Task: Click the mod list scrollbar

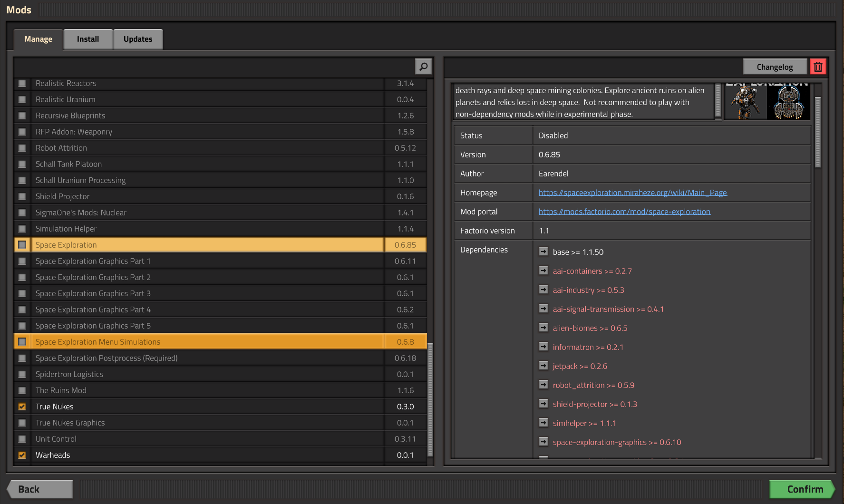Action: tap(430, 399)
